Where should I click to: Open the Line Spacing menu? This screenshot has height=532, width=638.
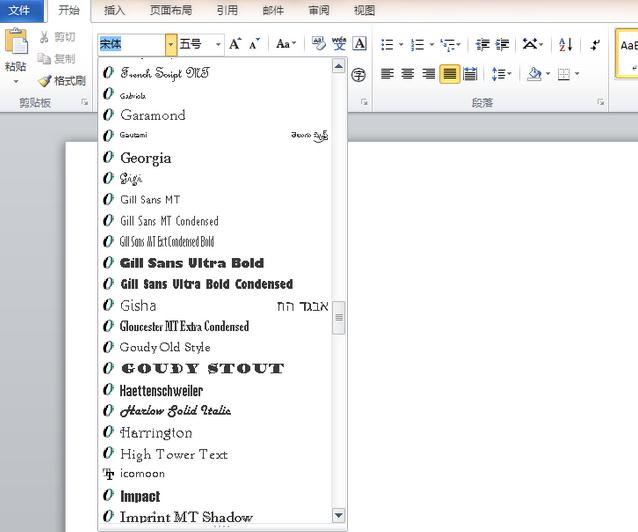(501, 74)
